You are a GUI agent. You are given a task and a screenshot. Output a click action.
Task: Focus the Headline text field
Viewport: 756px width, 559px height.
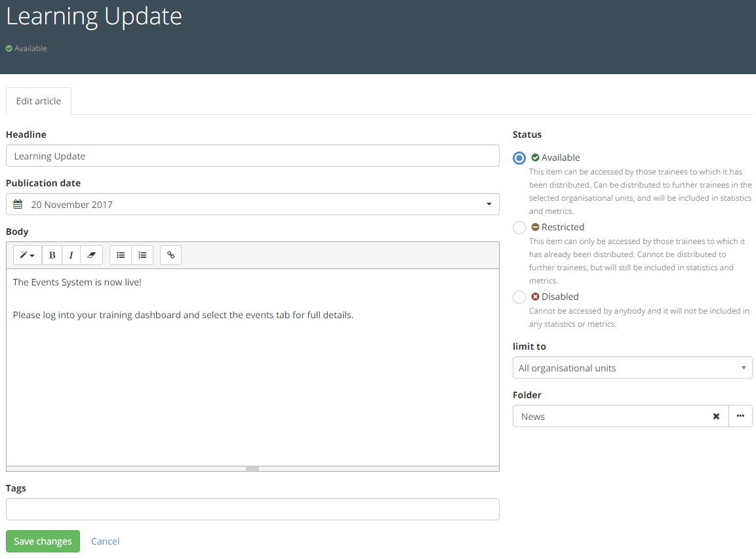click(x=252, y=156)
